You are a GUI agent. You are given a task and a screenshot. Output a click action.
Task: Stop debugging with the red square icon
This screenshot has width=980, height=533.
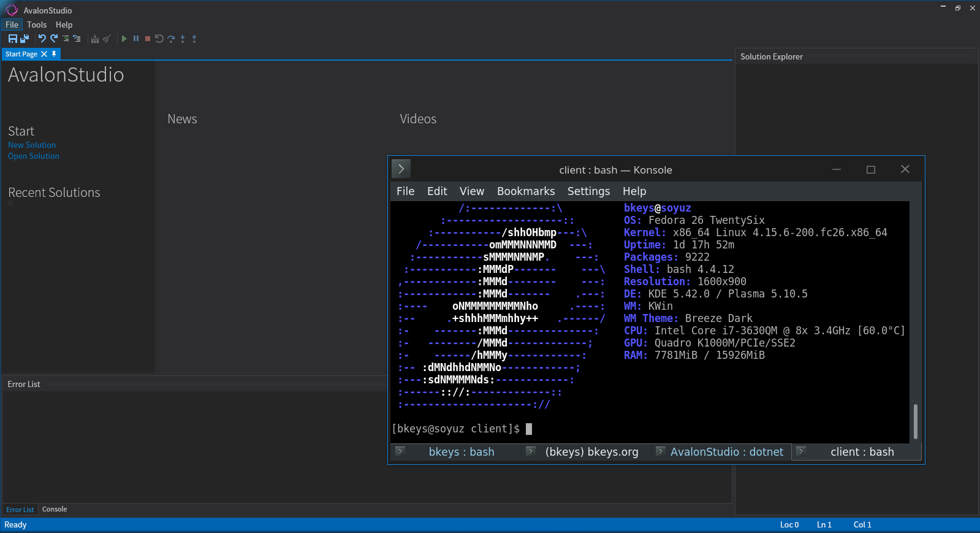(148, 39)
